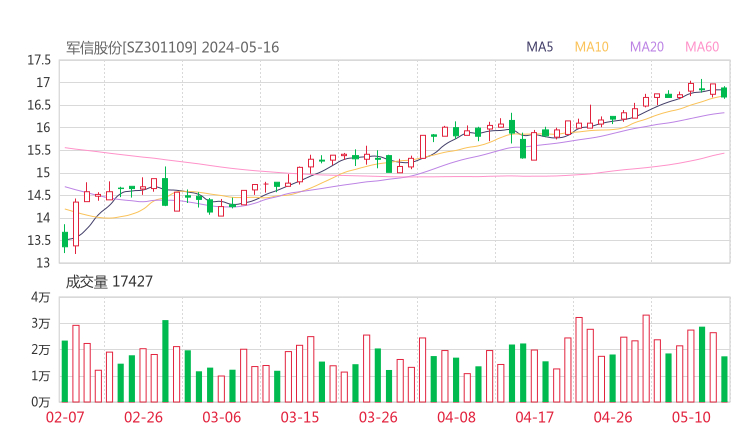Click the 04-08 date axis label
The image size is (740, 440).
[456, 417]
